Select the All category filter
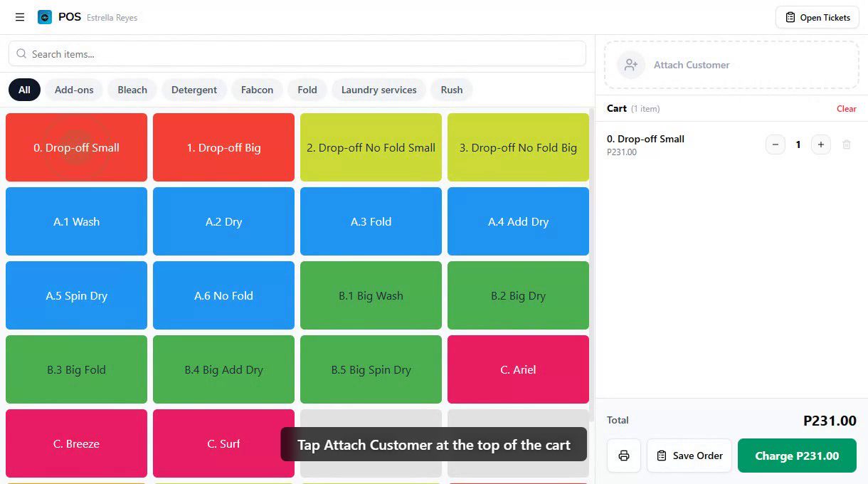Screen dimensions: 868x484 coord(24,90)
